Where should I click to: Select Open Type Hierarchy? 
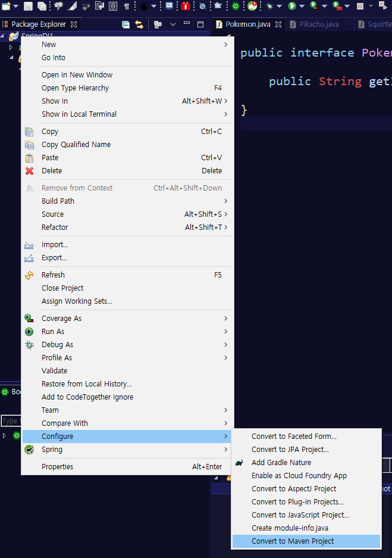tap(128, 88)
